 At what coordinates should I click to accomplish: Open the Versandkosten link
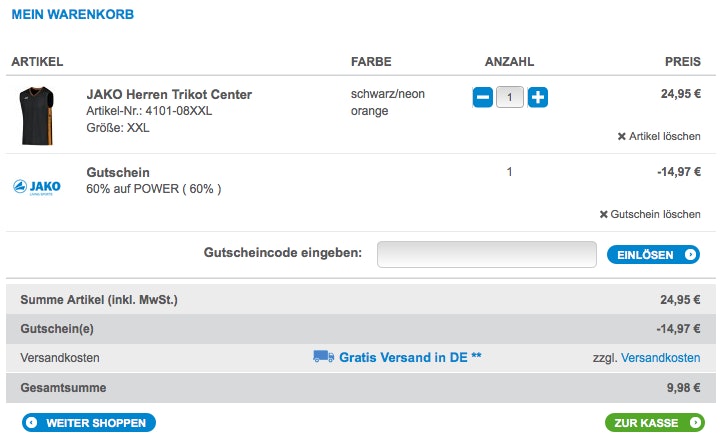point(660,358)
